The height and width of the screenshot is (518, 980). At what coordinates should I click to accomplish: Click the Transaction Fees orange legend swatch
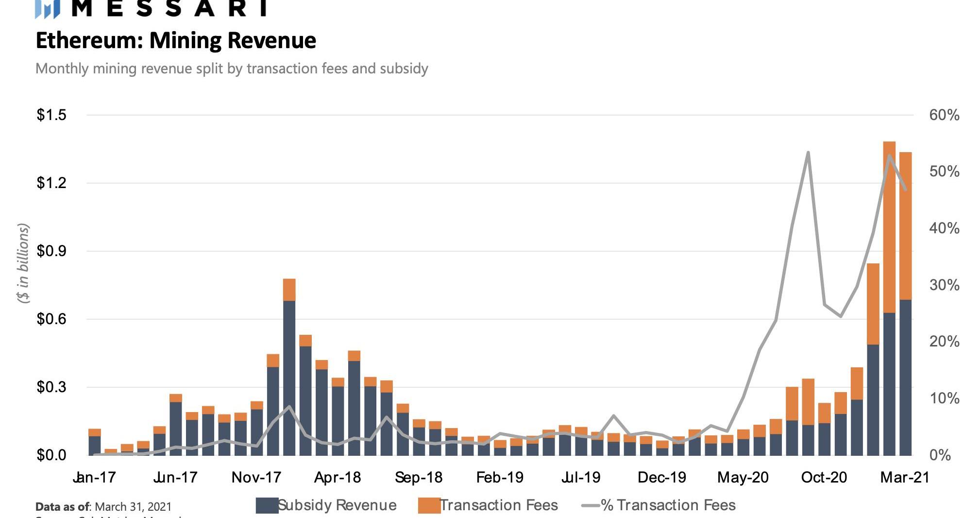tap(429, 505)
